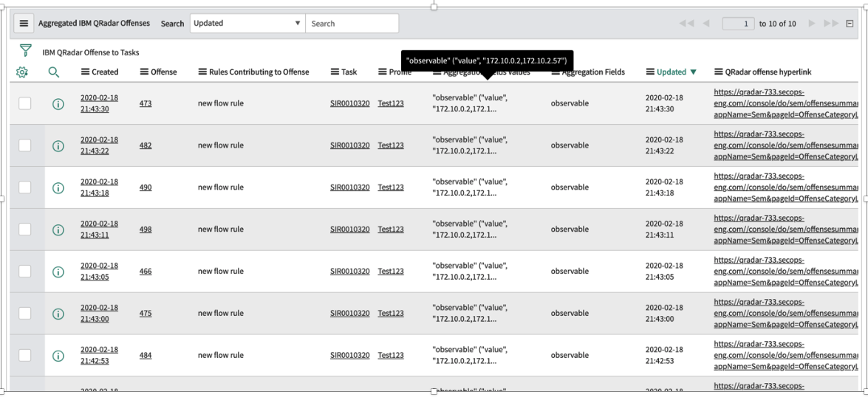Viewport: 868px width, 400px height.
Task: Go to previous page arrow
Action: 705,23
